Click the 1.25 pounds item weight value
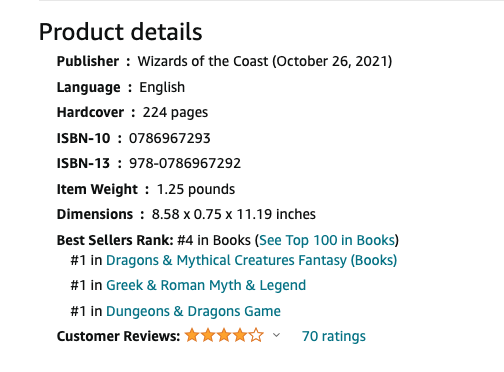504x372 pixels. [x=196, y=189]
